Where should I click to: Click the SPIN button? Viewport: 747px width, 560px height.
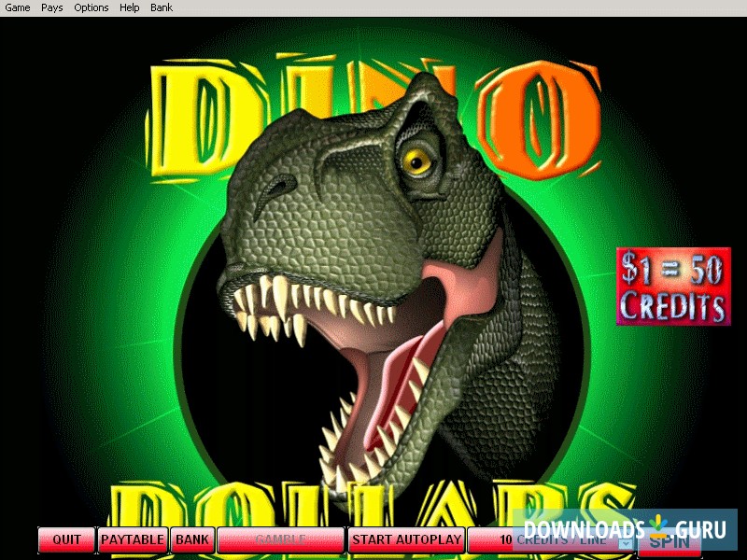[669, 541]
